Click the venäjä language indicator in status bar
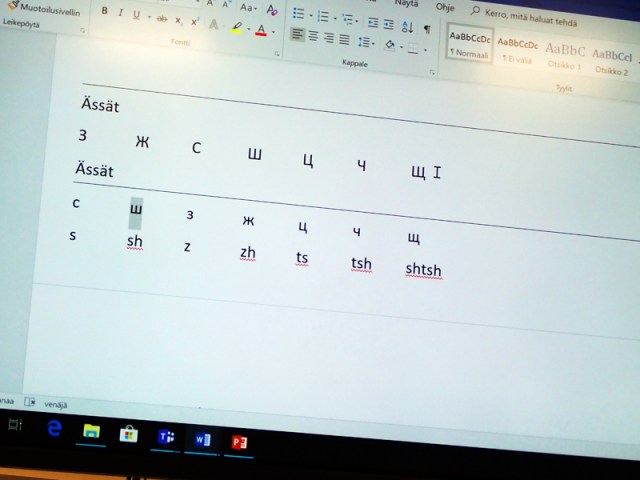 (54, 404)
